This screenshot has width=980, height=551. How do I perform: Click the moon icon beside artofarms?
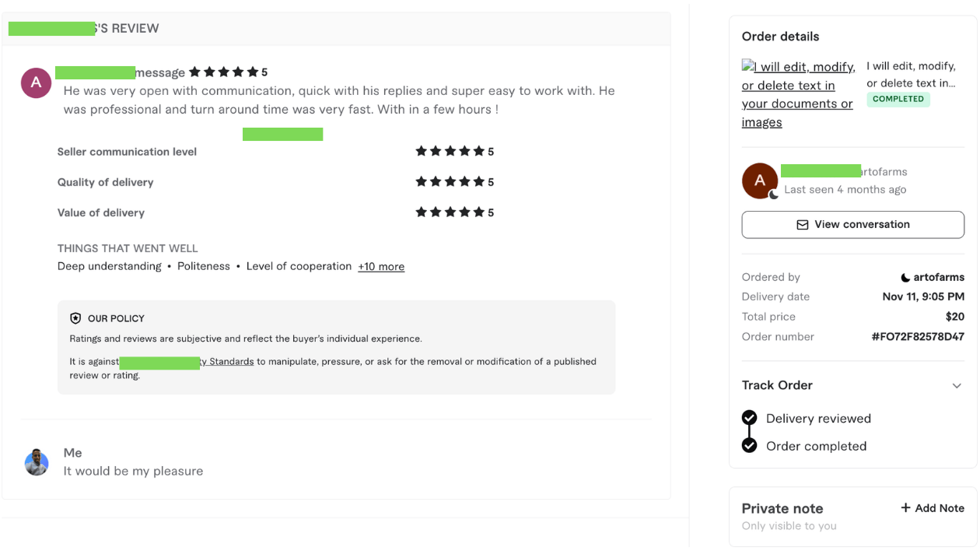pyautogui.click(x=905, y=278)
